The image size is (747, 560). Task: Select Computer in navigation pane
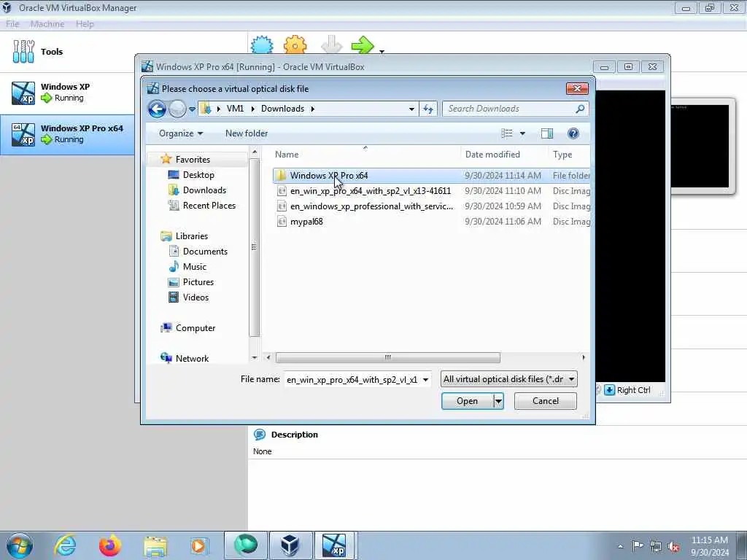click(196, 327)
